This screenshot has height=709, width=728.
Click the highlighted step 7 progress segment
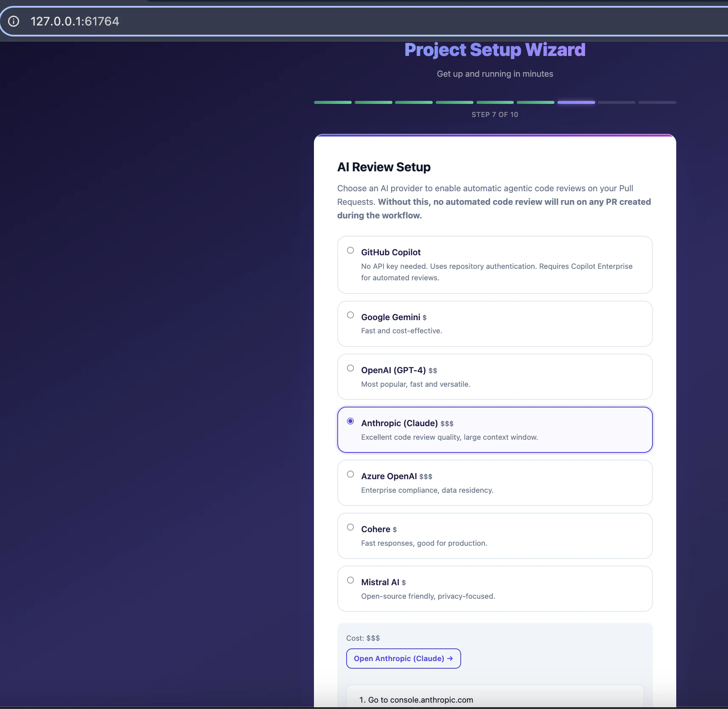(x=576, y=102)
